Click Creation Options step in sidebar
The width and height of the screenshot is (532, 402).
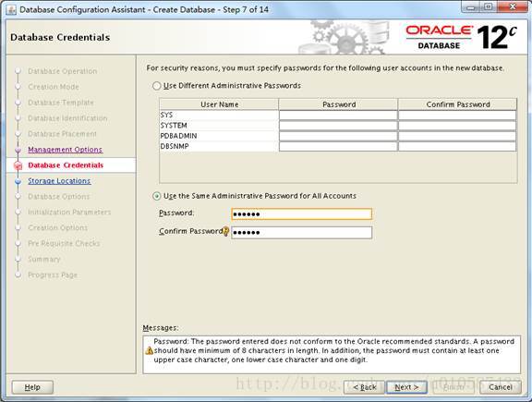click(x=57, y=228)
